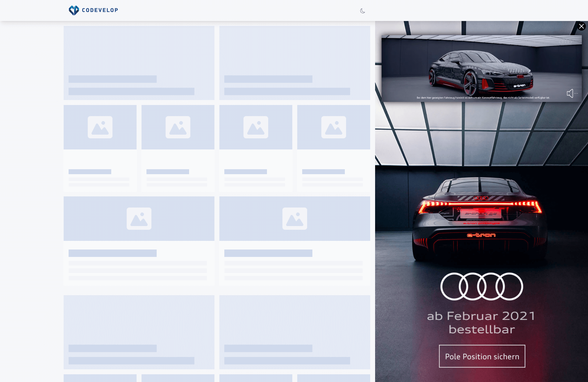Open the CODEVELOP home link text
This screenshot has width=588, height=382.
click(x=100, y=10)
